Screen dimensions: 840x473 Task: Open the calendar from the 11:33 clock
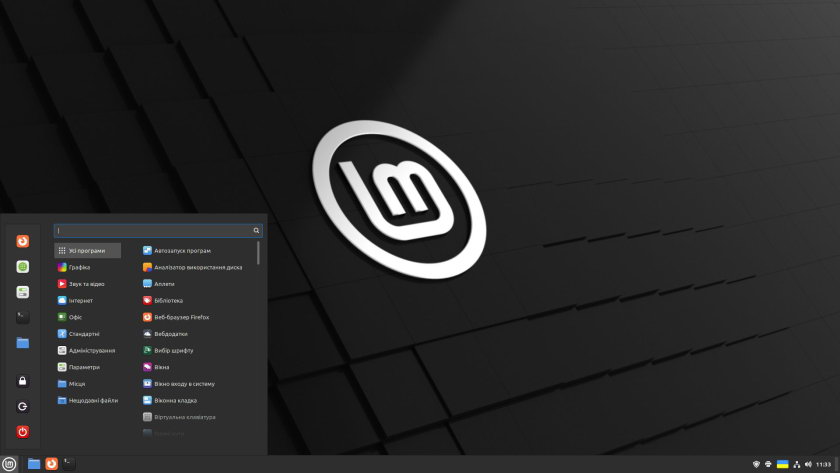[823, 464]
